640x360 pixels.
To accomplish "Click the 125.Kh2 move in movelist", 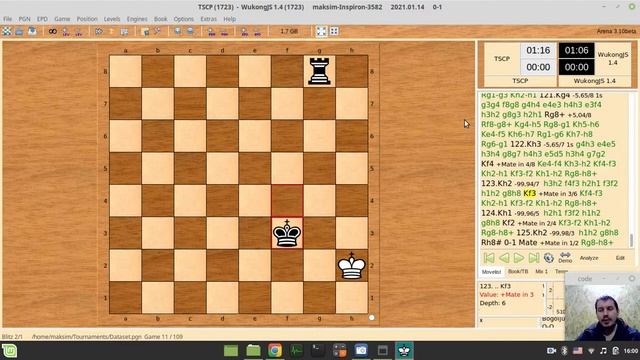I will pyautogui.click(x=532, y=233).
